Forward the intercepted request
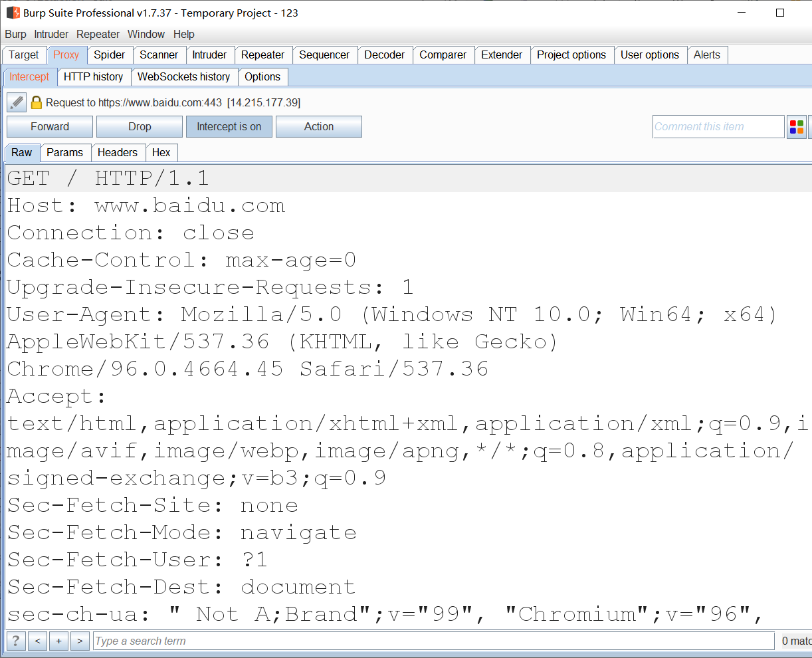 (50, 126)
